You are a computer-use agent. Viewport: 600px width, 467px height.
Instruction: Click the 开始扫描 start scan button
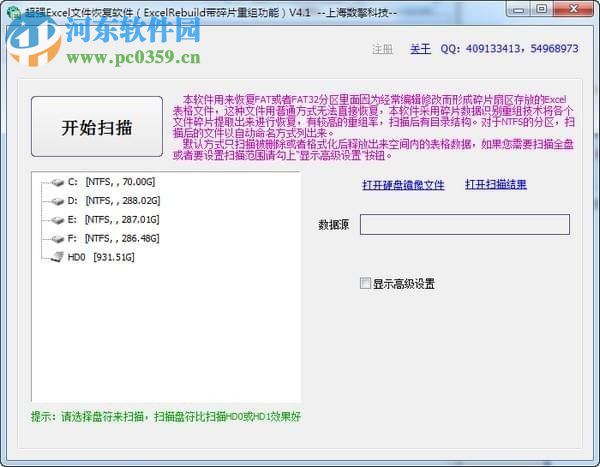point(97,127)
